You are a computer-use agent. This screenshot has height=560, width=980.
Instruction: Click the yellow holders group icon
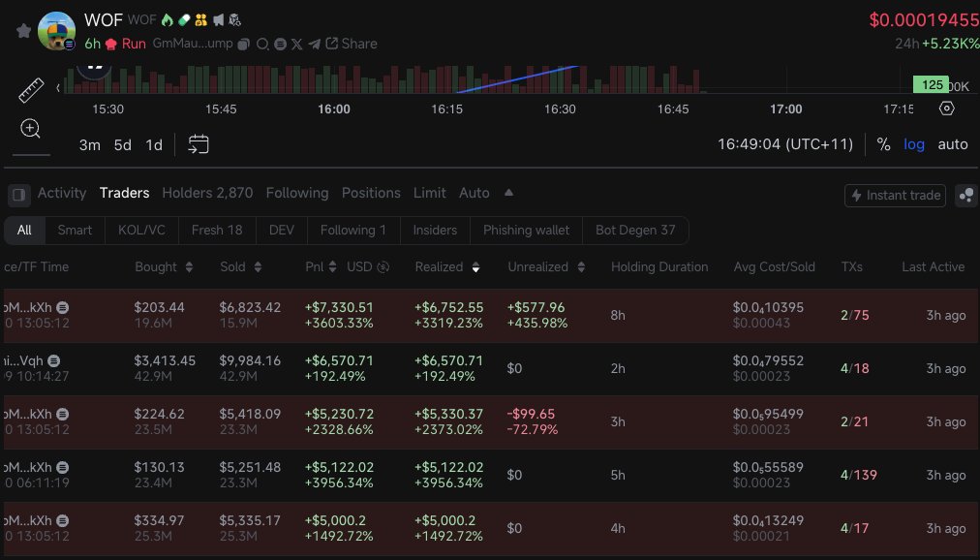pos(200,20)
